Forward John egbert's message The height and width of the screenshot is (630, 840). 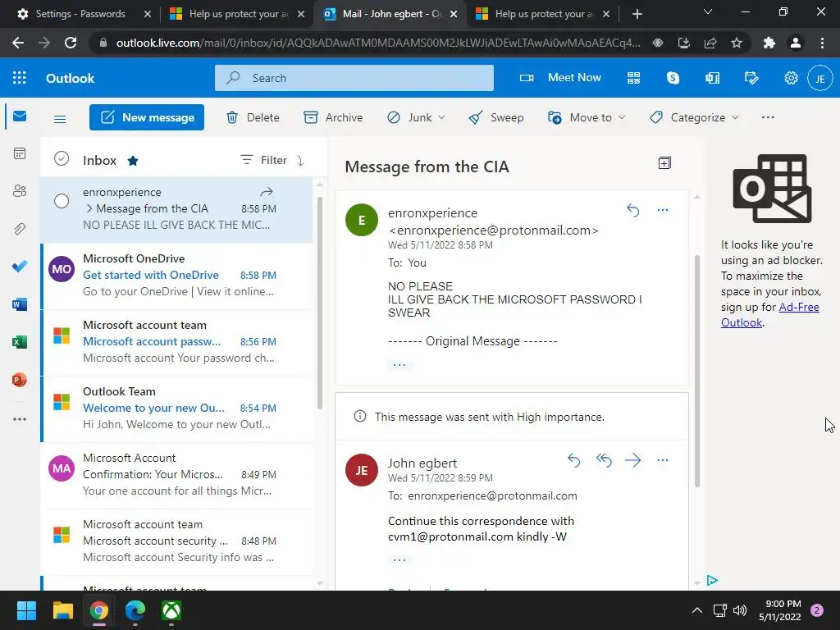(632, 459)
